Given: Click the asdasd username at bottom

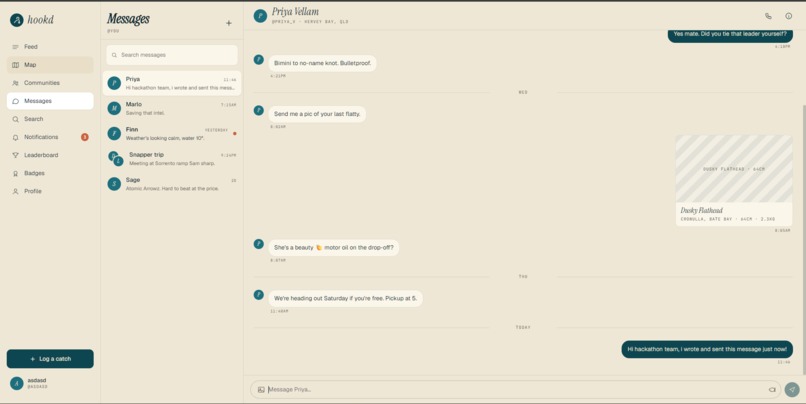Looking at the screenshot, I should (36, 380).
